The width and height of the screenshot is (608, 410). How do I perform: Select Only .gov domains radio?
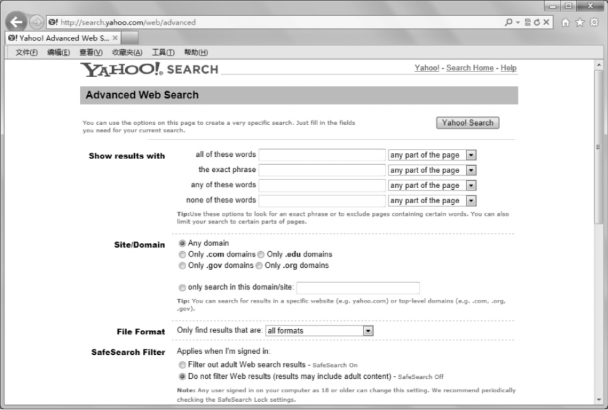click(182, 266)
